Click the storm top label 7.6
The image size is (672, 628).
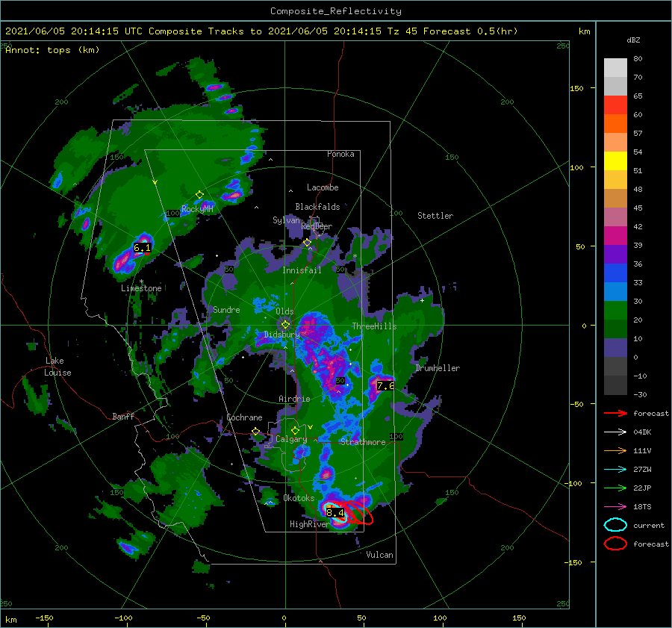coord(385,386)
